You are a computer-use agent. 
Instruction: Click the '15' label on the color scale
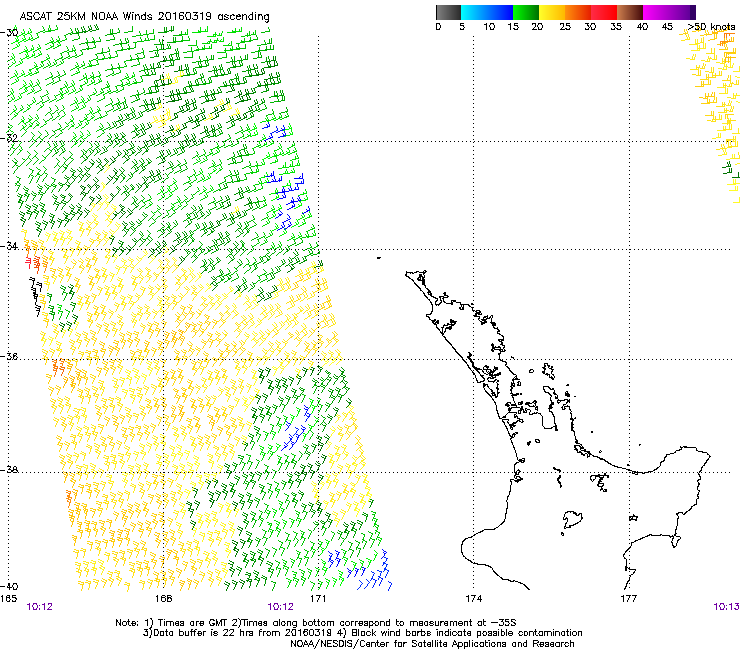(513, 27)
